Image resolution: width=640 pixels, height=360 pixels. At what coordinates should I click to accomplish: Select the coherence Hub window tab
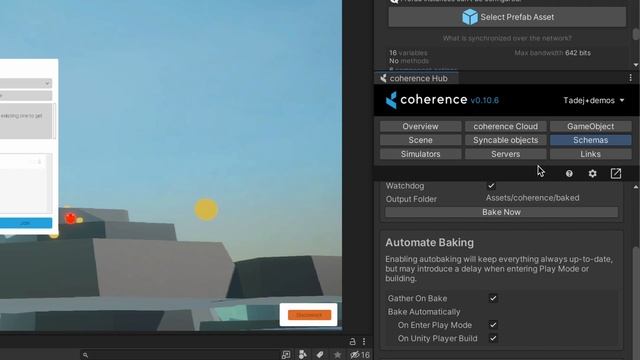tap(416, 78)
